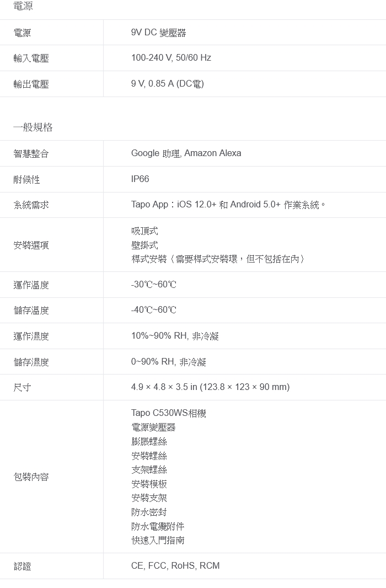This screenshot has height=588, width=386.
Task: Click Tapo C530WS相機 in package contents
Action: pos(169,413)
